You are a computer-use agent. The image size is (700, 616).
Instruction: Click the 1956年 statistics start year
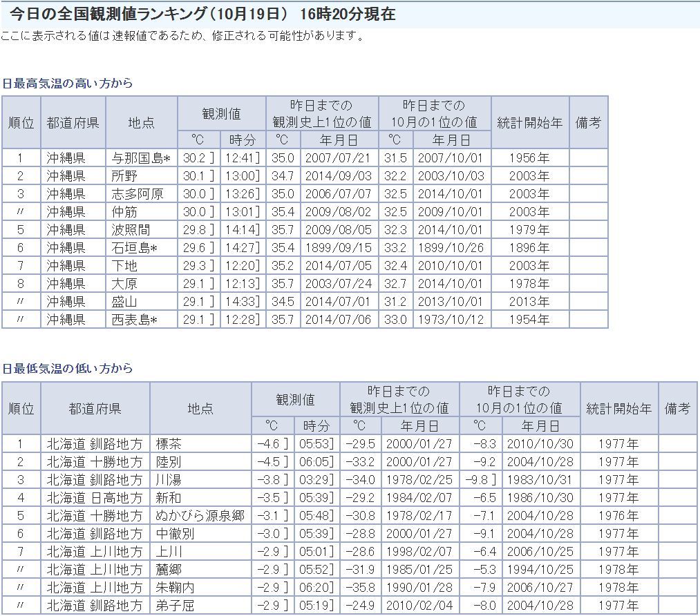529,158
